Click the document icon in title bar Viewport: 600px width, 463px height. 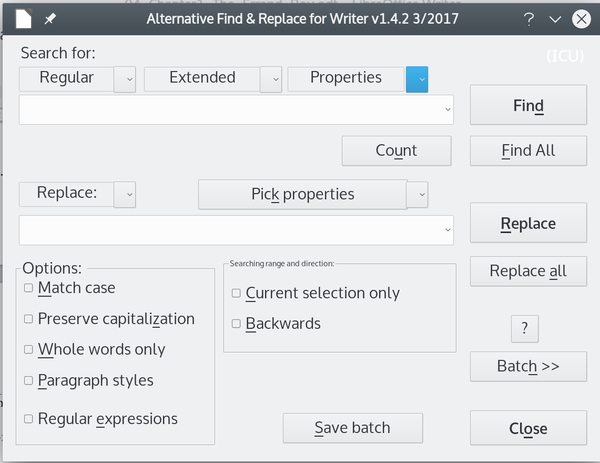23,19
